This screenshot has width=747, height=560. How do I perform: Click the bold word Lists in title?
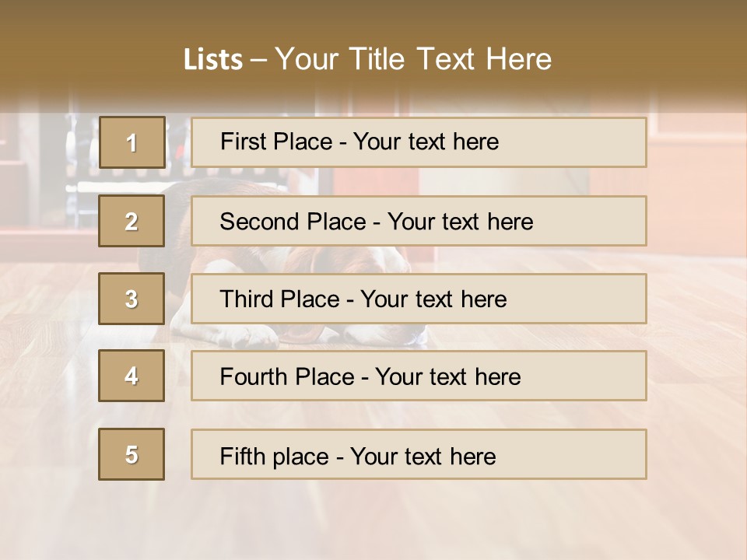click(212, 60)
